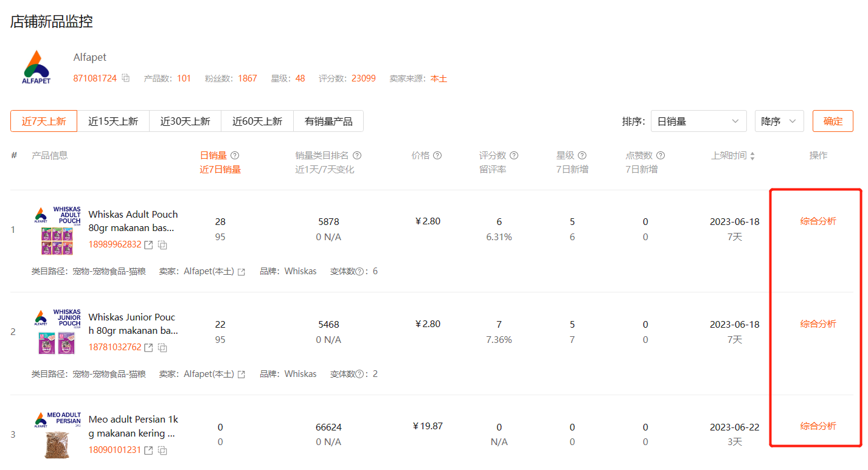Viewport: 868px width, 470px height.
Task: Click the Alfapet shop logo
Action: 36,67
